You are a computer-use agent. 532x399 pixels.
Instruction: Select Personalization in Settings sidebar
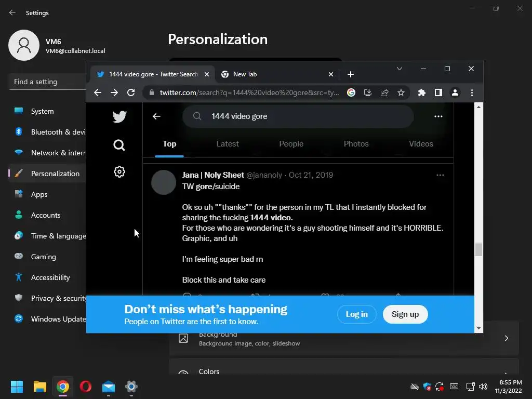point(47,174)
